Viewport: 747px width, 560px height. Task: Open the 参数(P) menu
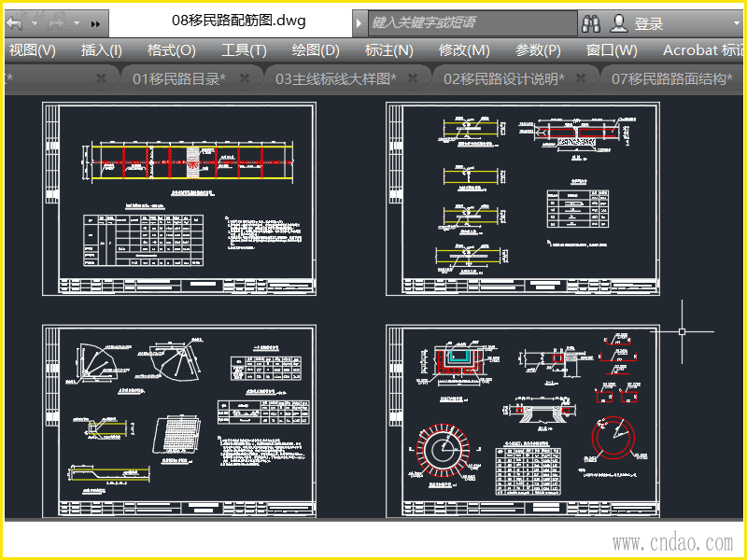(x=538, y=50)
